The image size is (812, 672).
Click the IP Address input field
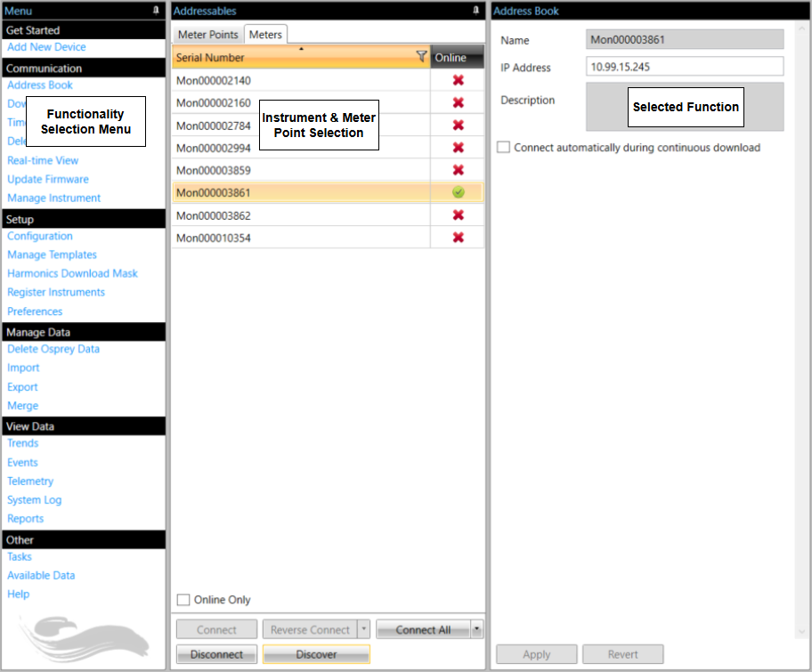coord(685,67)
